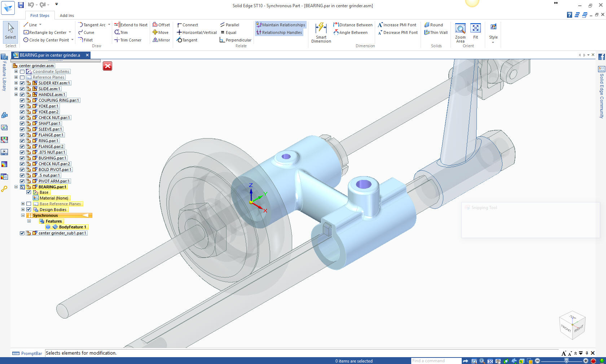Open the Smart Dimension tool
Image resolution: width=606 pixels, height=364 pixels.
(321, 33)
